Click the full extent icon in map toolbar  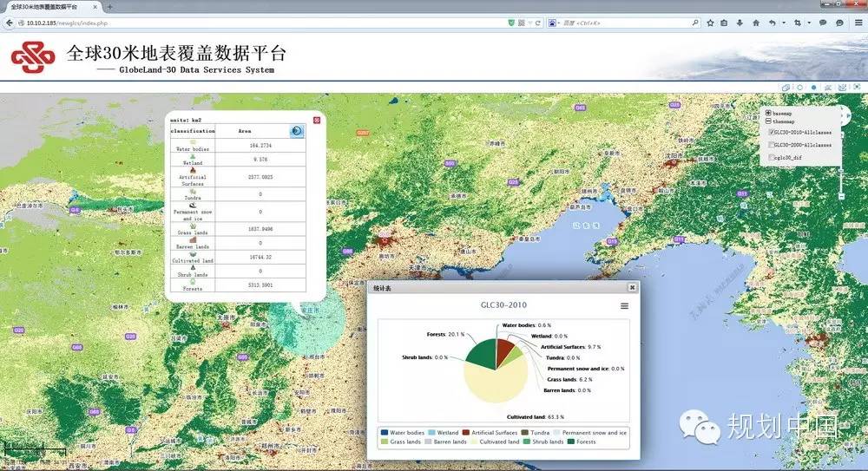coord(857,87)
